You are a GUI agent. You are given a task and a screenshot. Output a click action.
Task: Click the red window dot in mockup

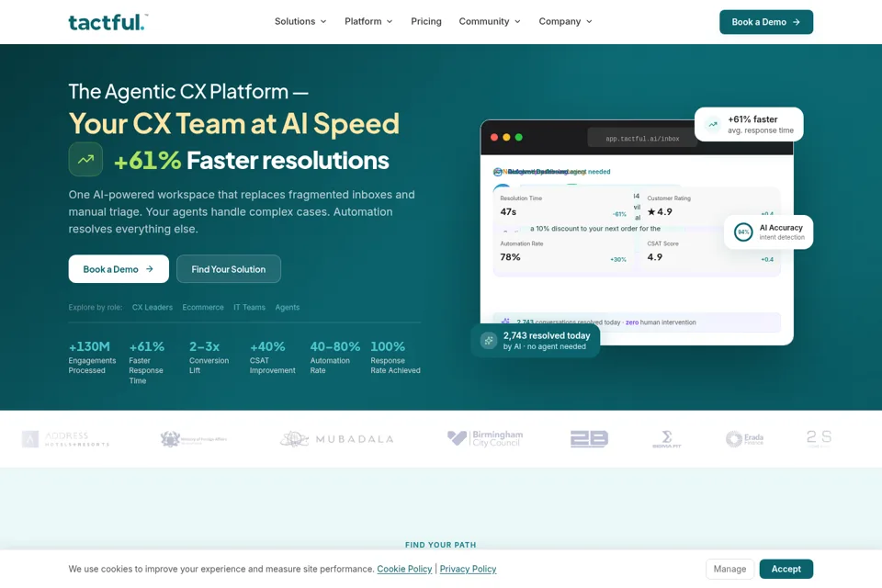tap(494, 137)
